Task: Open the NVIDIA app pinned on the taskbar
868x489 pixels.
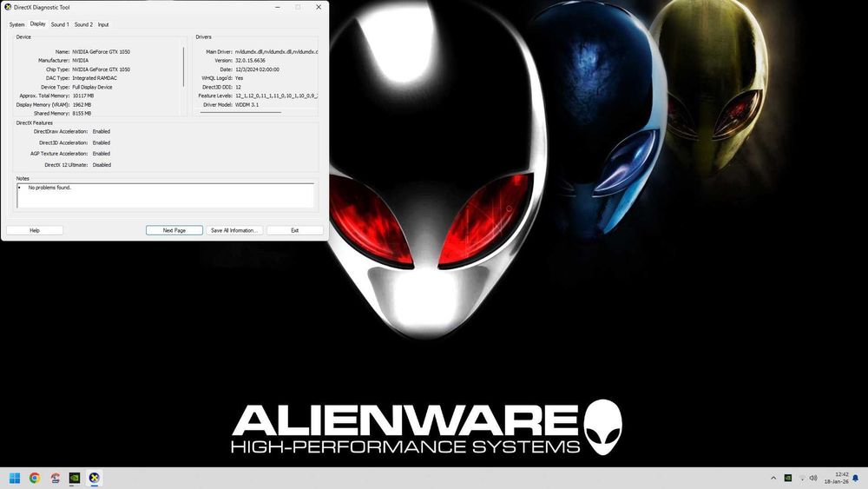Action: [x=75, y=478]
